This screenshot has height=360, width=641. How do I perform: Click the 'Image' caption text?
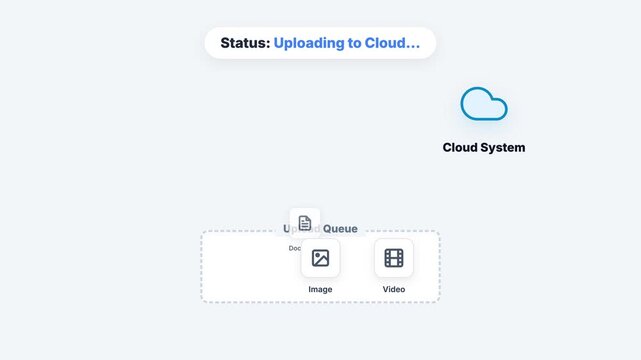[320, 289]
